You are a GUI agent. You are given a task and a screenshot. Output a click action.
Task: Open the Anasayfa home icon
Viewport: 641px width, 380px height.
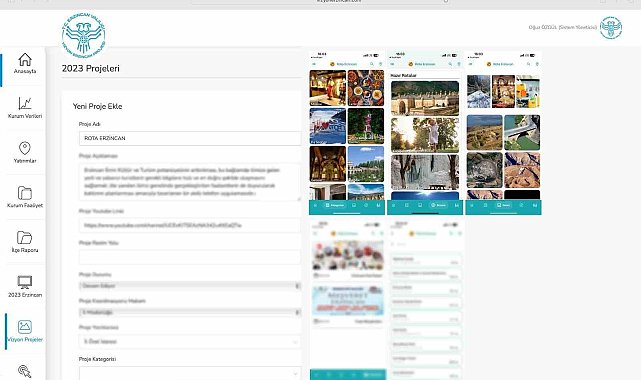25,60
